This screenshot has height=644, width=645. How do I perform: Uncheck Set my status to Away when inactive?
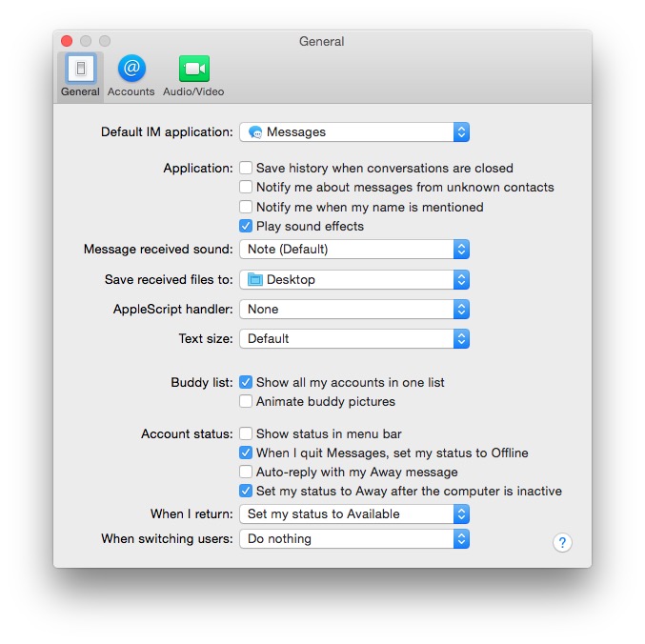click(246, 491)
